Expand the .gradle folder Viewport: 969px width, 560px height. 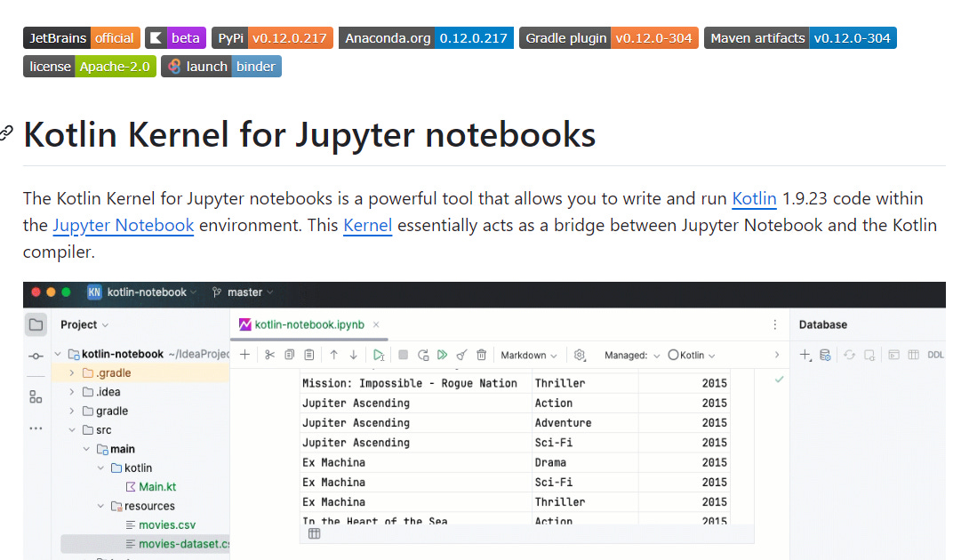pyautogui.click(x=72, y=372)
